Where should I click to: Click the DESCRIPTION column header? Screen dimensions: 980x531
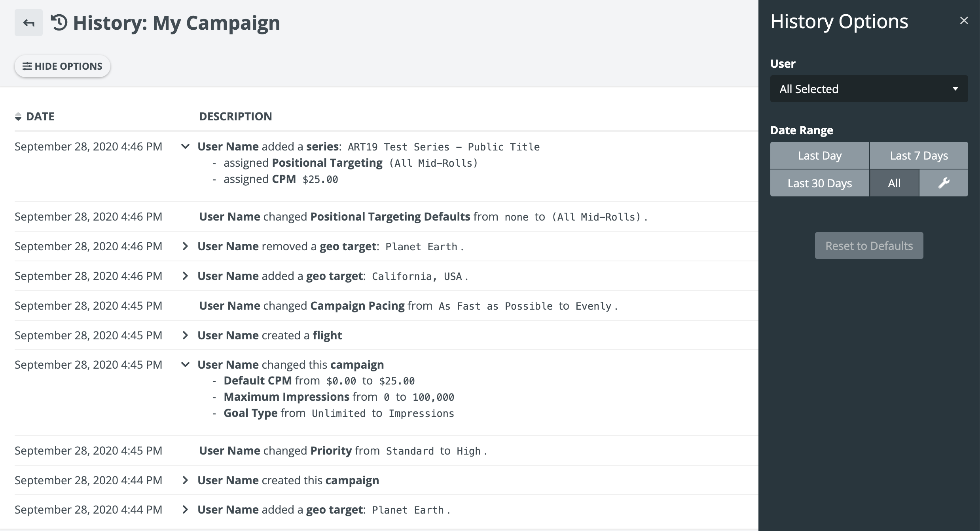(235, 116)
